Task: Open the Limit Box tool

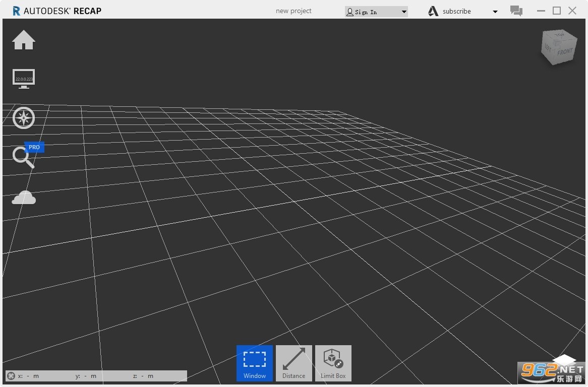Action: [x=333, y=363]
